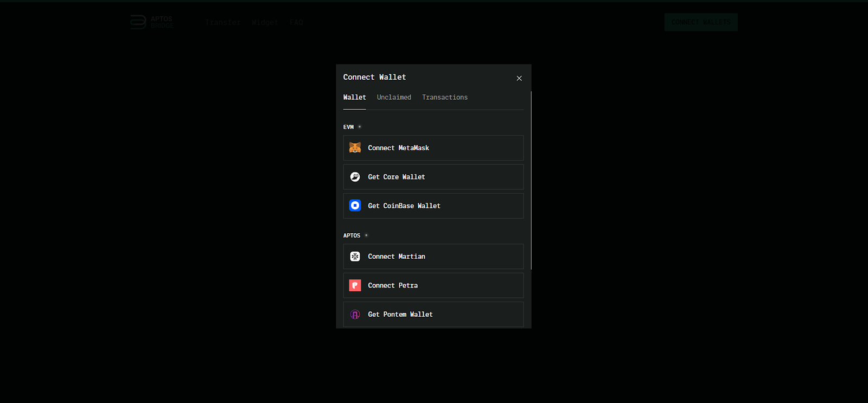Screen dimensions: 868x403
Task: Switch to the Wallet tab
Action: coord(354,98)
